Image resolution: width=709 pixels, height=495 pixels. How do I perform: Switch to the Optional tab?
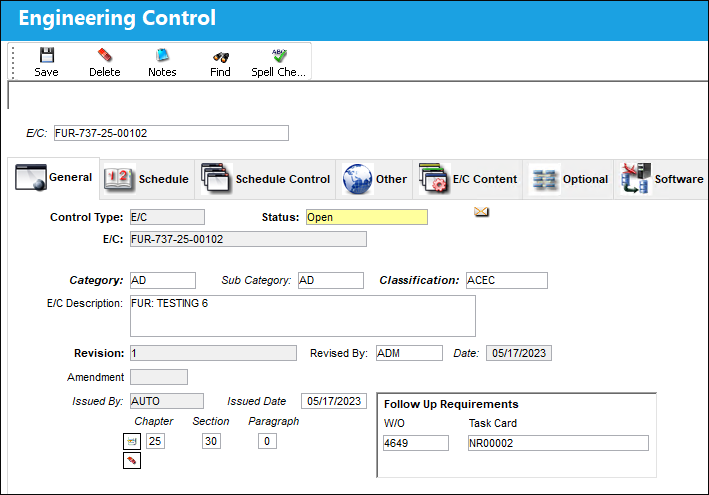[x=568, y=179]
